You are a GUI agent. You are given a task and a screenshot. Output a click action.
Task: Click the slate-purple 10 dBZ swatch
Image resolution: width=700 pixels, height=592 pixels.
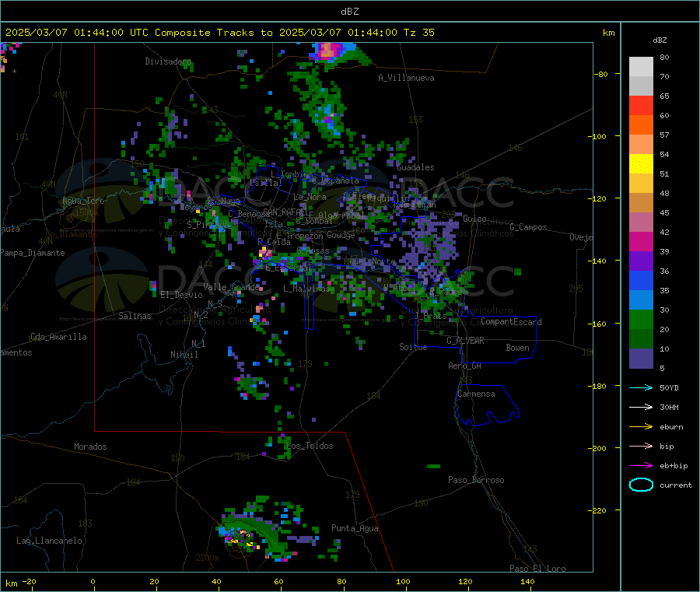click(x=641, y=359)
